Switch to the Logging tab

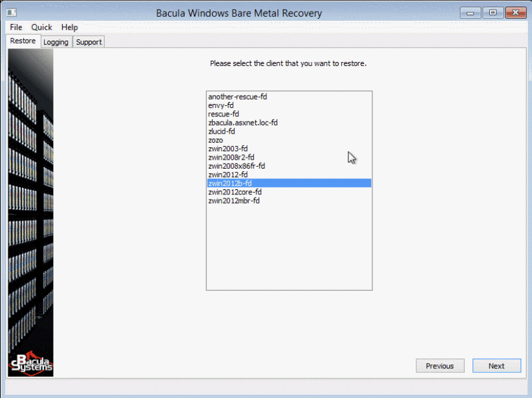(x=56, y=42)
